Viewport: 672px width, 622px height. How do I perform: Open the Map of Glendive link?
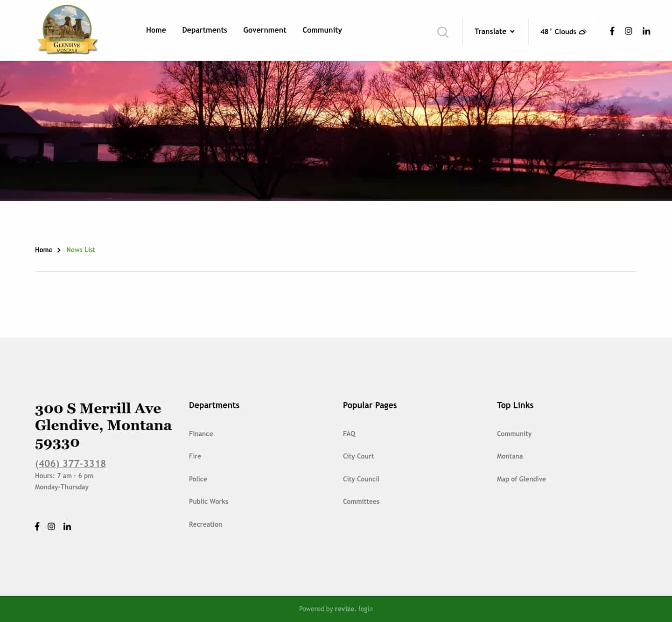(x=521, y=479)
